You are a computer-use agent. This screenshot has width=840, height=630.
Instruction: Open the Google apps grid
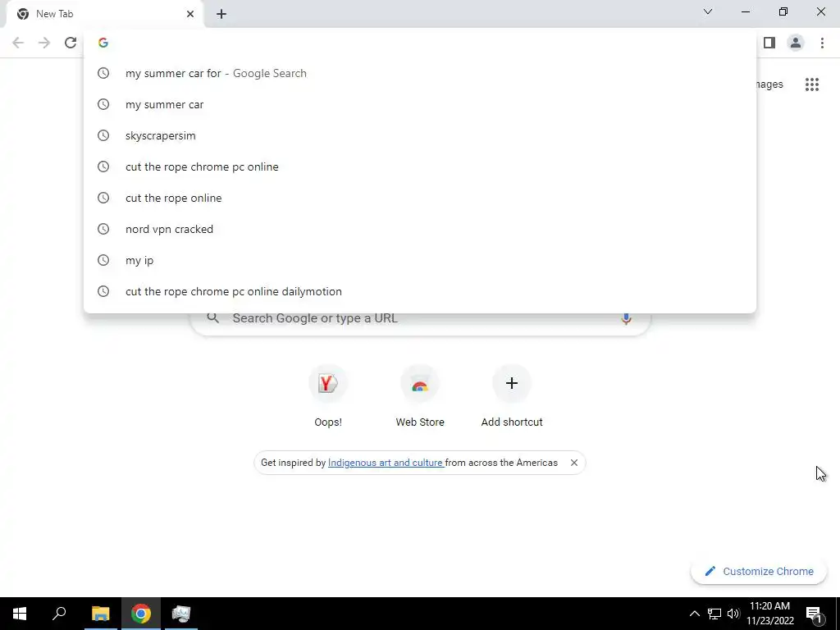click(812, 84)
